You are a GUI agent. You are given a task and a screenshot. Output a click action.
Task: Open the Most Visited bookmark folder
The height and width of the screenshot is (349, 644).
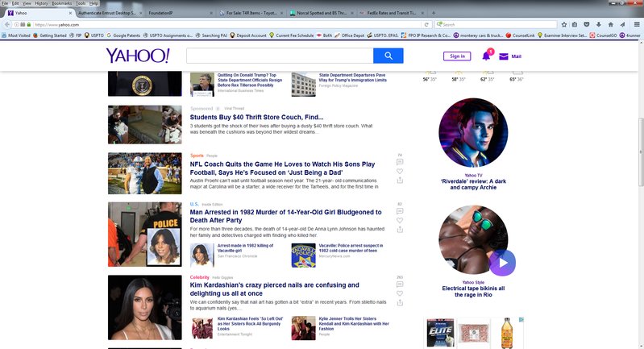[16, 35]
